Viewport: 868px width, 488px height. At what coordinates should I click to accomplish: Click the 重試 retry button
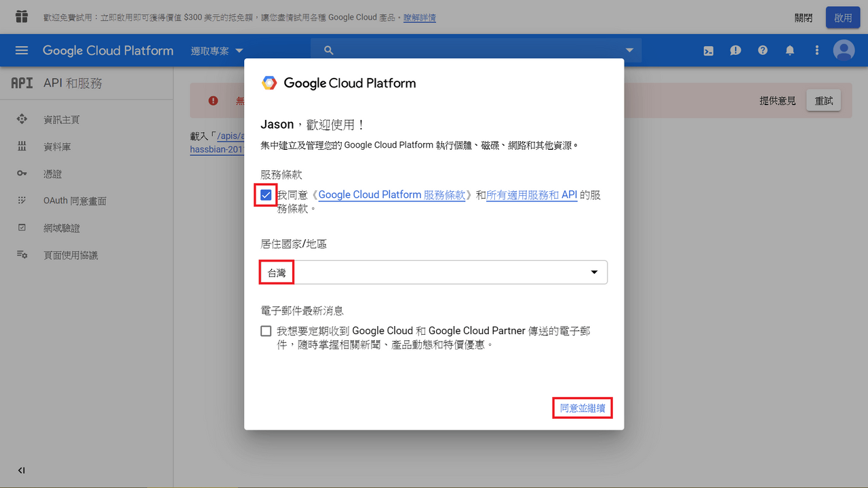point(824,101)
